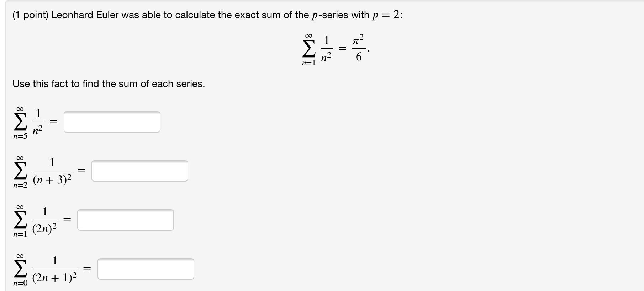
Task: Click the answer box for sum starting at n=5
Action: pos(112,122)
